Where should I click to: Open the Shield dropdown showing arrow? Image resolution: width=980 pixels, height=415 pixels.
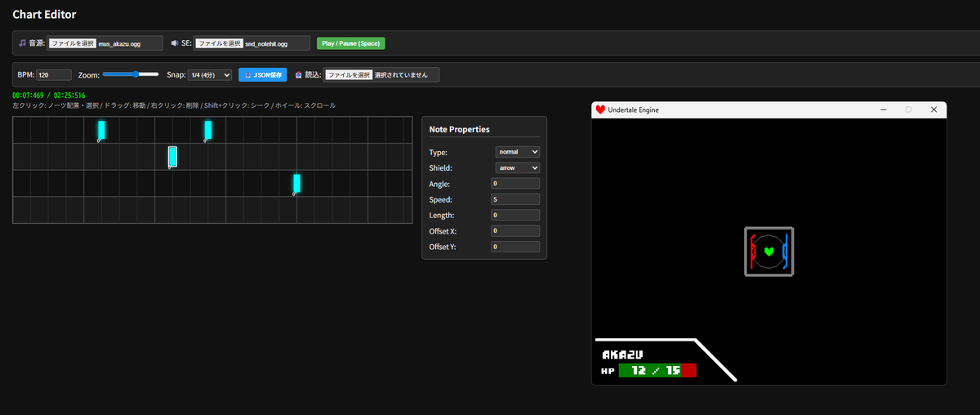click(518, 167)
